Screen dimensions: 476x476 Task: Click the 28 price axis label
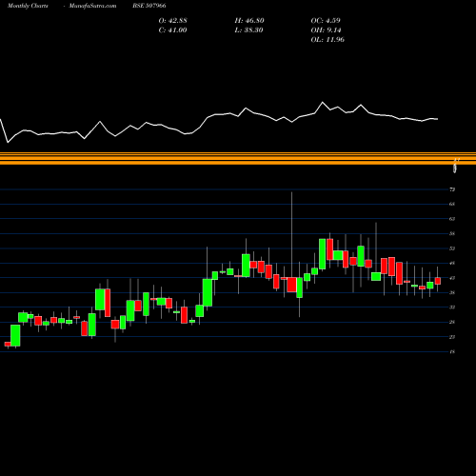click(452, 322)
